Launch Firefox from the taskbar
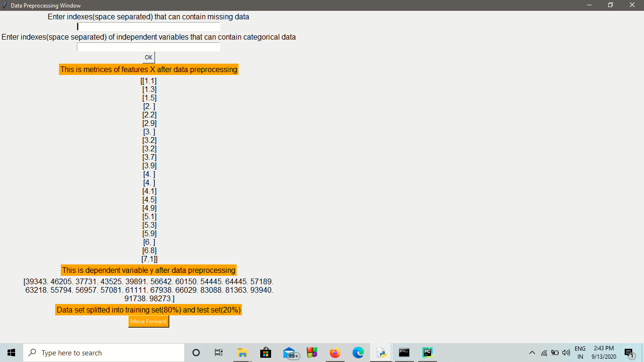Screen dimensions: 644x362 point(335,353)
